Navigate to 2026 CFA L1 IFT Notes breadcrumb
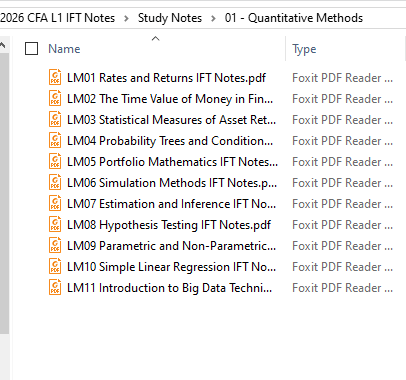Screen dimensions: 406x380 (57, 18)
